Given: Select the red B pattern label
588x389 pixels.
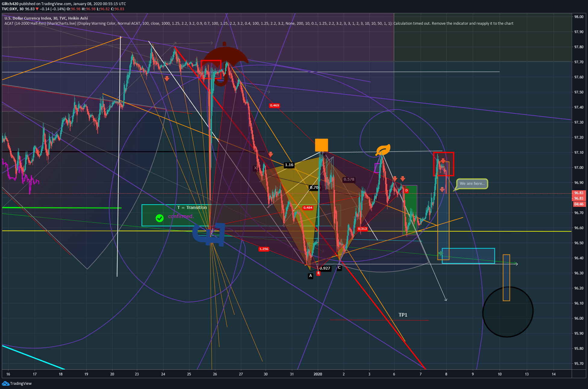Looking at the screenshot, I should 318,273.
